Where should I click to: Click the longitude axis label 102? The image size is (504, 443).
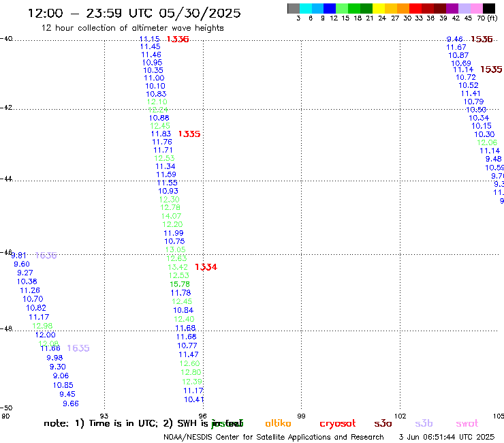(400, 416)
